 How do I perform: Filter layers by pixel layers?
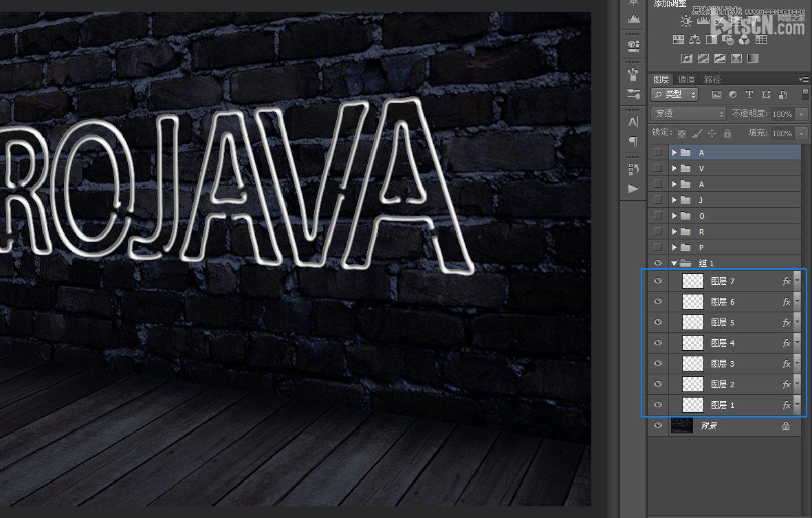coord(716,94)
